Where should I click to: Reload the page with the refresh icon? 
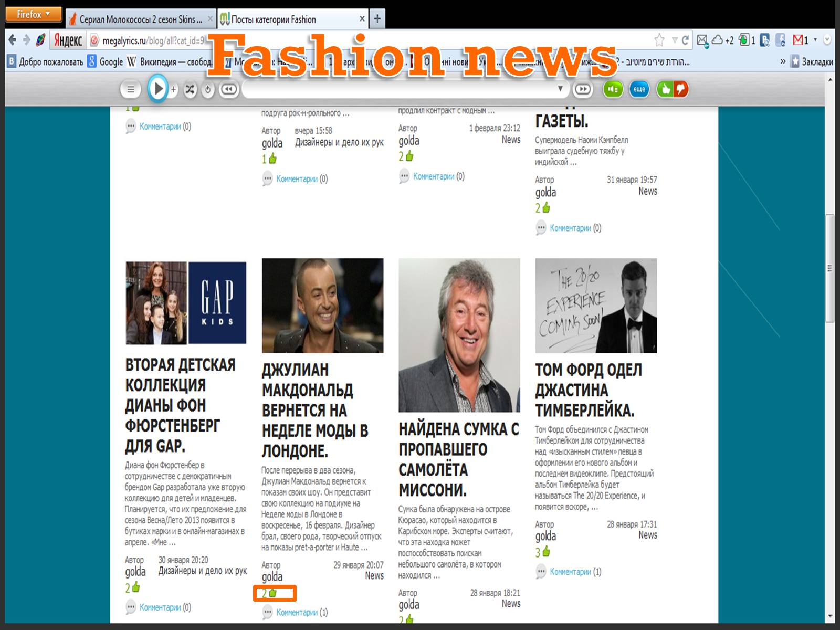point(685,40)
